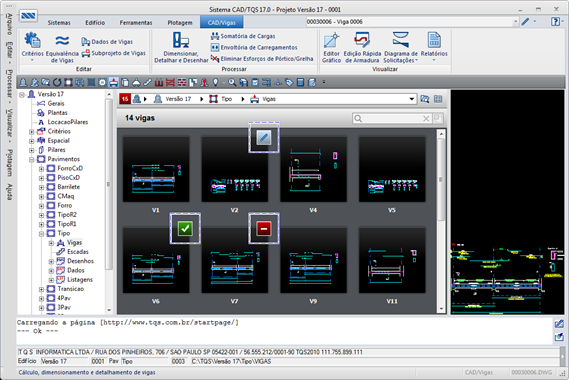Select the V4 beam thumbnail
The image size is (569, 380).
coord(314,169)
